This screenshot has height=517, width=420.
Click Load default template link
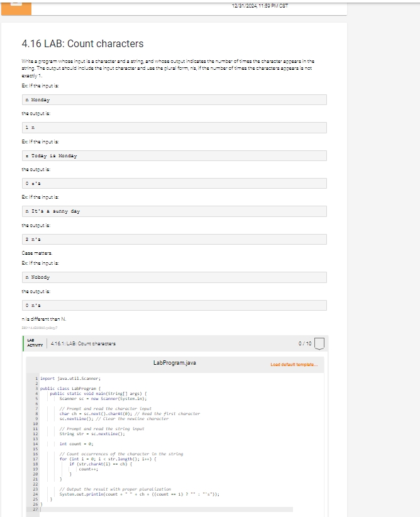point(294,364)
